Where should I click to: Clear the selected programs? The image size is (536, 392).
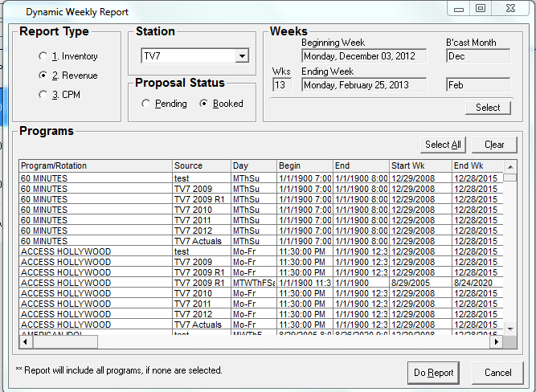tap(494, 145)
